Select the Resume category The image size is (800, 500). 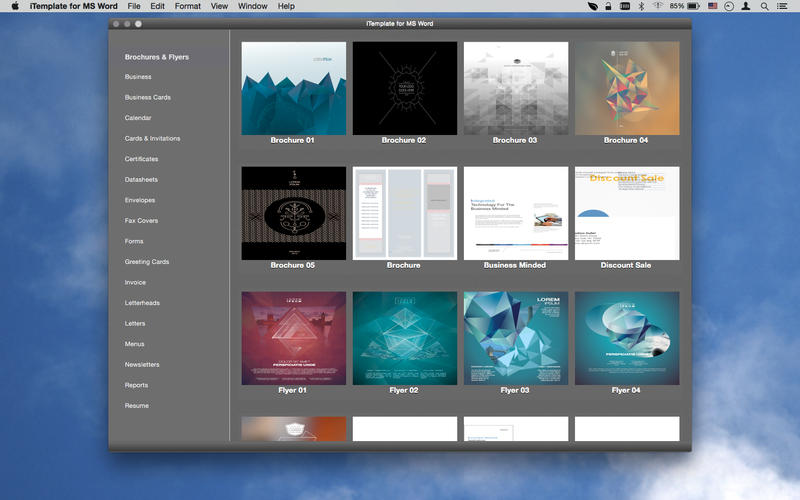[137, 406]
